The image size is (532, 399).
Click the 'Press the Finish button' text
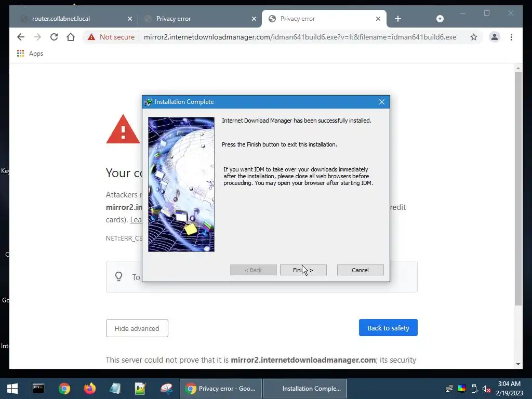point(279,144)
